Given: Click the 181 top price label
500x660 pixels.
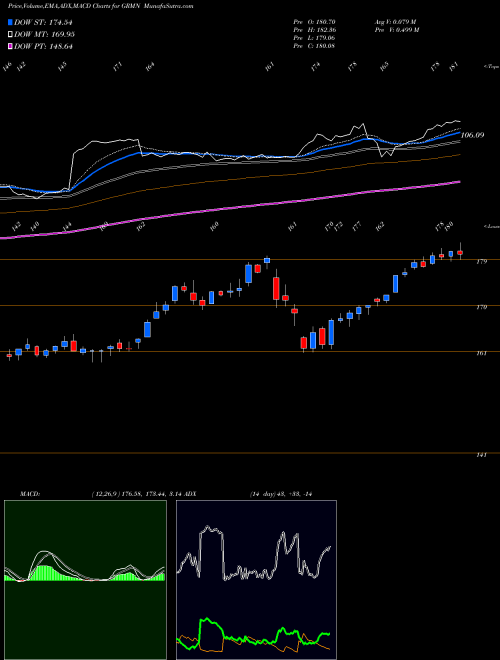Looking at the screenshot, I should (454, 67).
